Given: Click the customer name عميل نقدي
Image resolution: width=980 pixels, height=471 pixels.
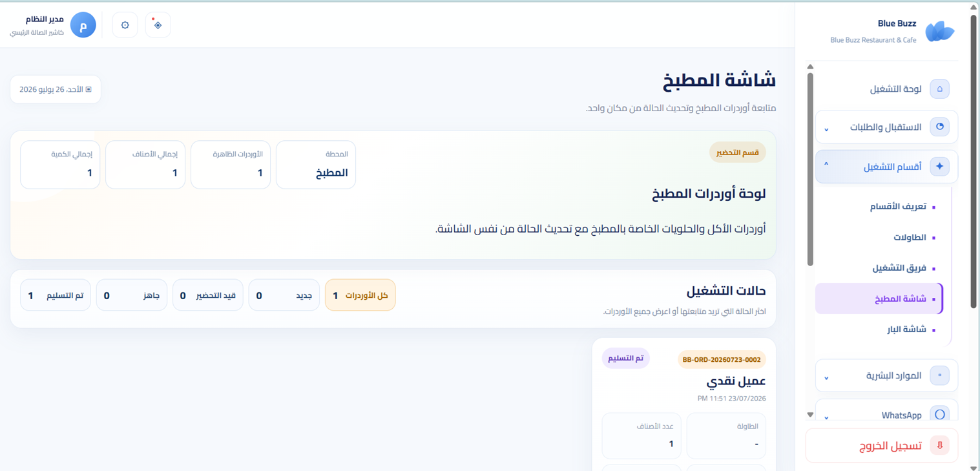Looking at the screenshot, I should pos(736,382).
